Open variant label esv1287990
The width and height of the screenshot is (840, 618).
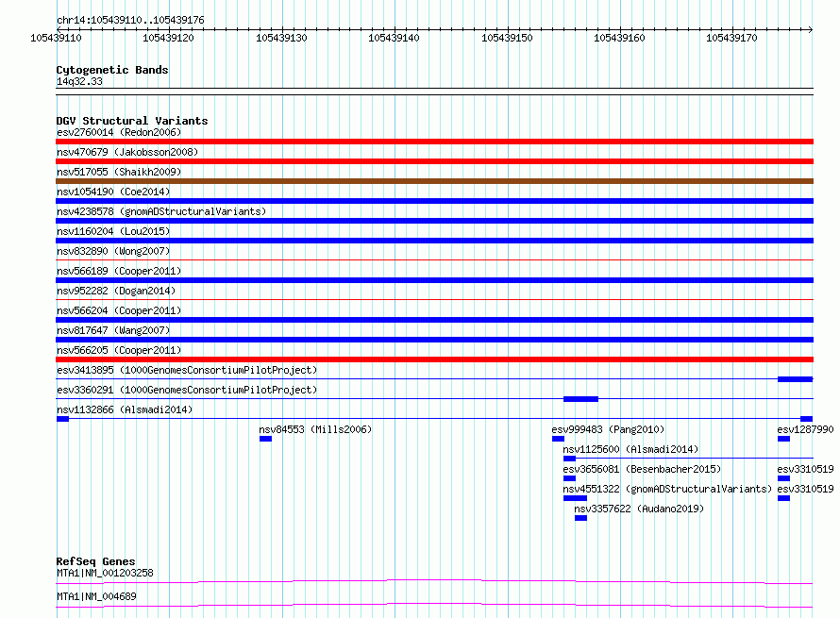click(805, 429)
